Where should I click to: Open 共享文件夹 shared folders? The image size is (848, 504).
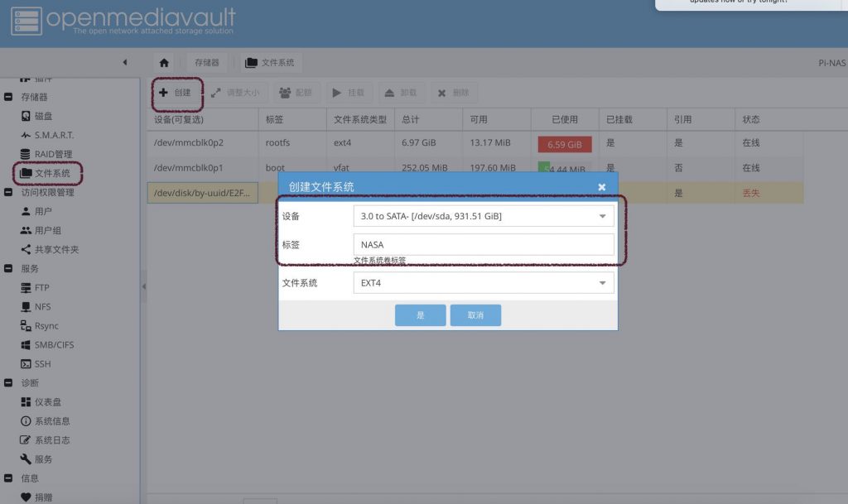click(x=55, y=250)
